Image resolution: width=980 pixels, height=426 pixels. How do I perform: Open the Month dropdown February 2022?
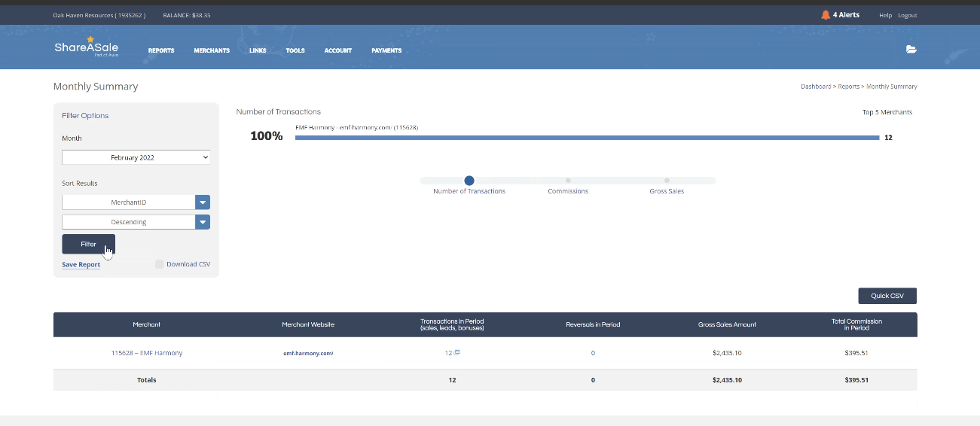point(136,157)
